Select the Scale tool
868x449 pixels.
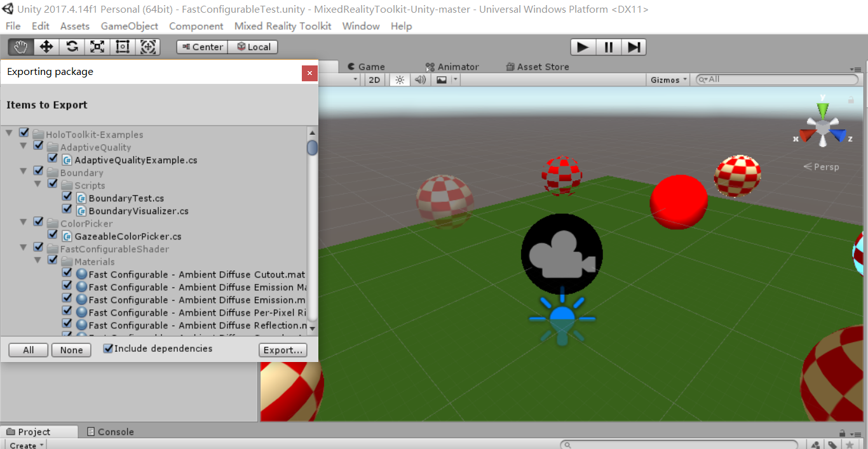point(97,47)
